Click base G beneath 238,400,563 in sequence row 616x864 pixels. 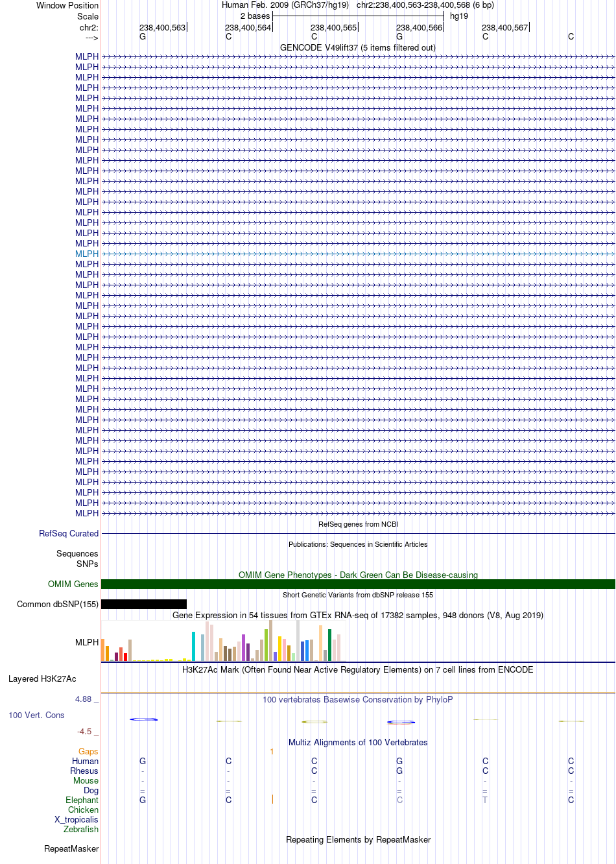point(143,37)
